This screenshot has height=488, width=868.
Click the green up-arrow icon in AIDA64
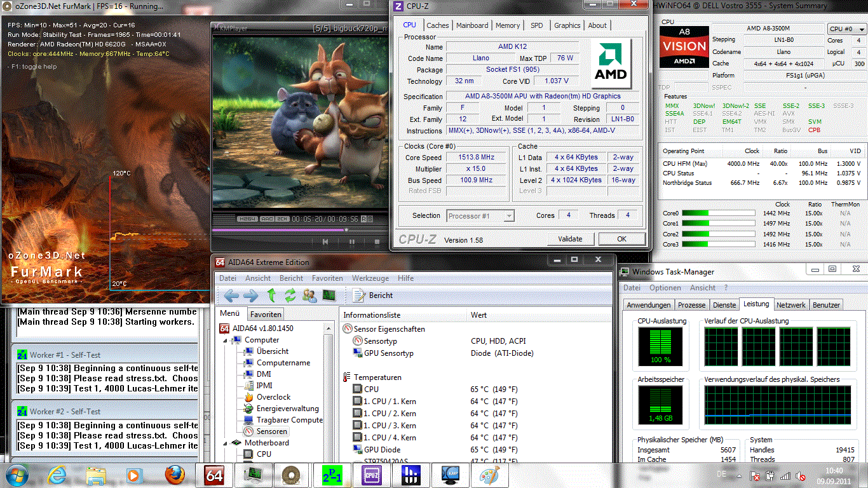click(x=271, y=295)
